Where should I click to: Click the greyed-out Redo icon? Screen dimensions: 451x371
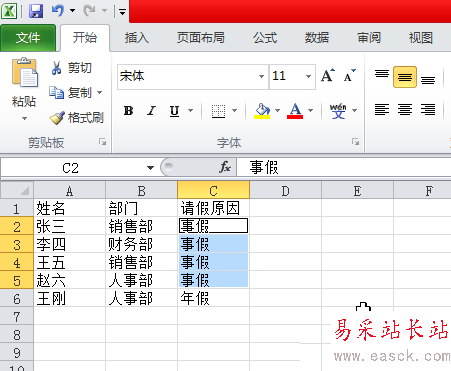coord(89,11)
